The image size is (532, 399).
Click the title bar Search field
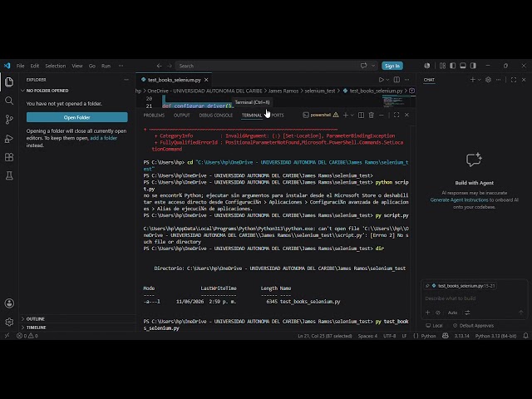[x=266, y=66]
